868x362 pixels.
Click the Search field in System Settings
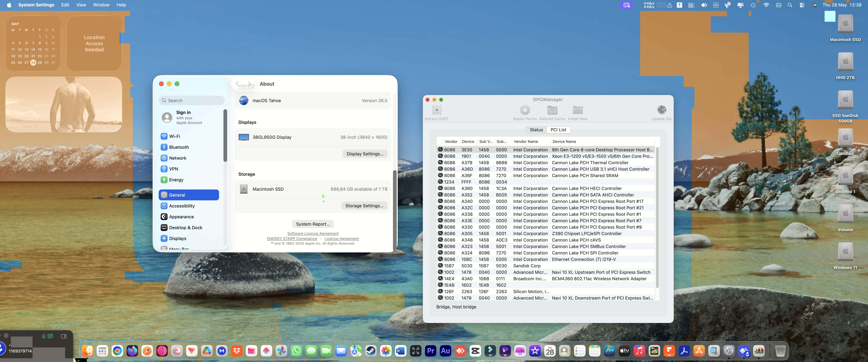191,101
